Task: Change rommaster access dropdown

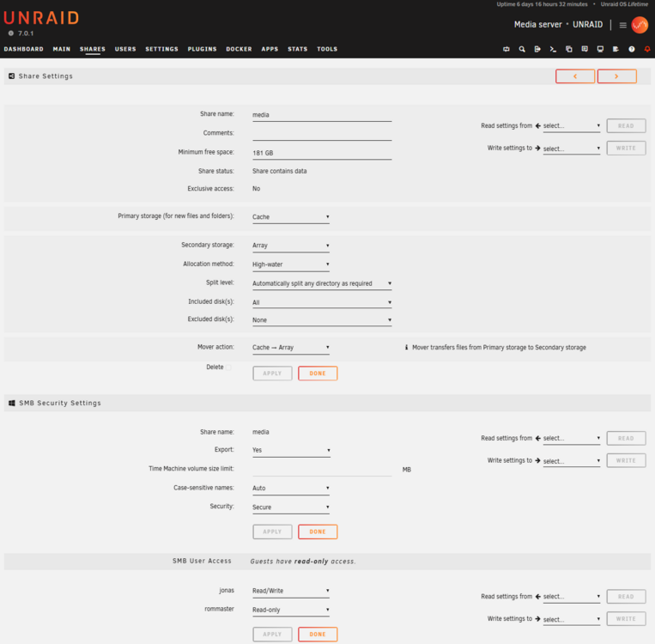Action: pos(291,611)
